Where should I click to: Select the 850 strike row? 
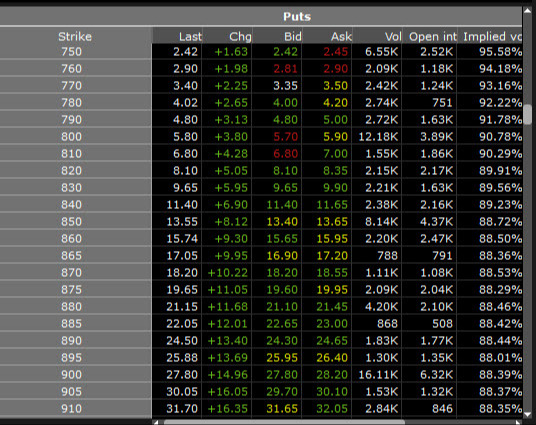[x=261, y=222]
